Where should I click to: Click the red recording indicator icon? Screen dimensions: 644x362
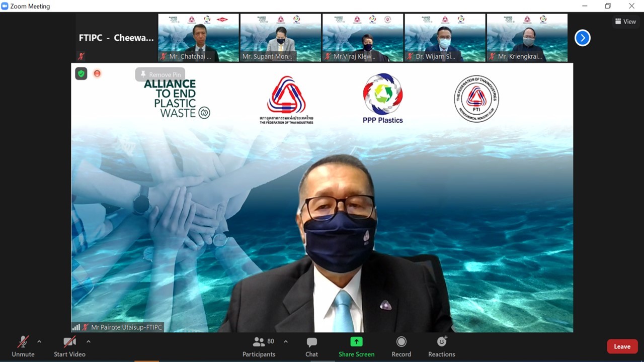click(x=97, y=74)
